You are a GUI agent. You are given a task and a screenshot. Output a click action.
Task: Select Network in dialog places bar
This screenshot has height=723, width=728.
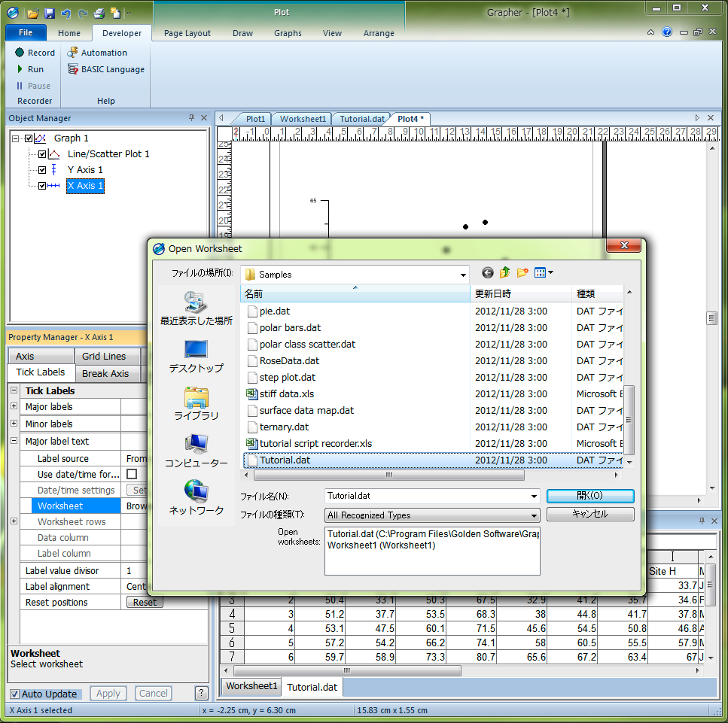pyautogui.click(x=196, y=498)
